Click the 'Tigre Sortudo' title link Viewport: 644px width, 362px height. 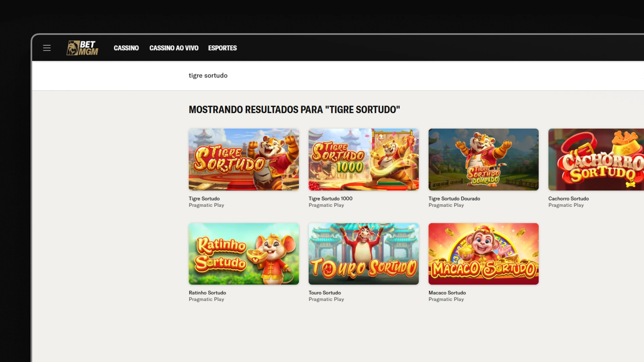tap(204, 198)
